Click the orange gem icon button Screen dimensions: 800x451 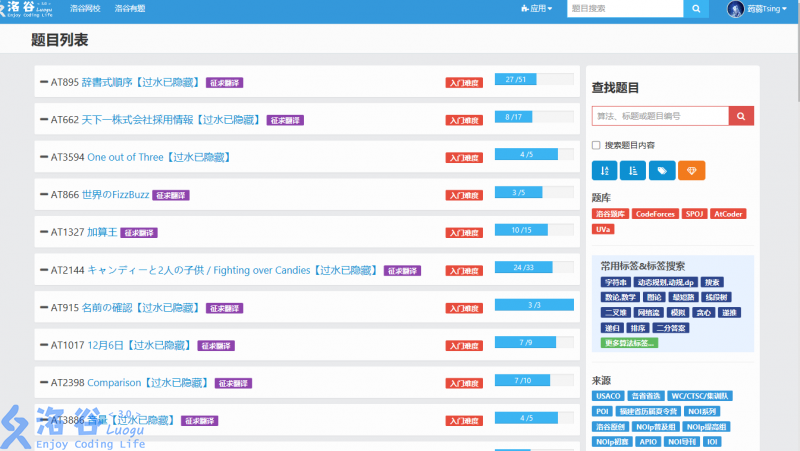691,171
